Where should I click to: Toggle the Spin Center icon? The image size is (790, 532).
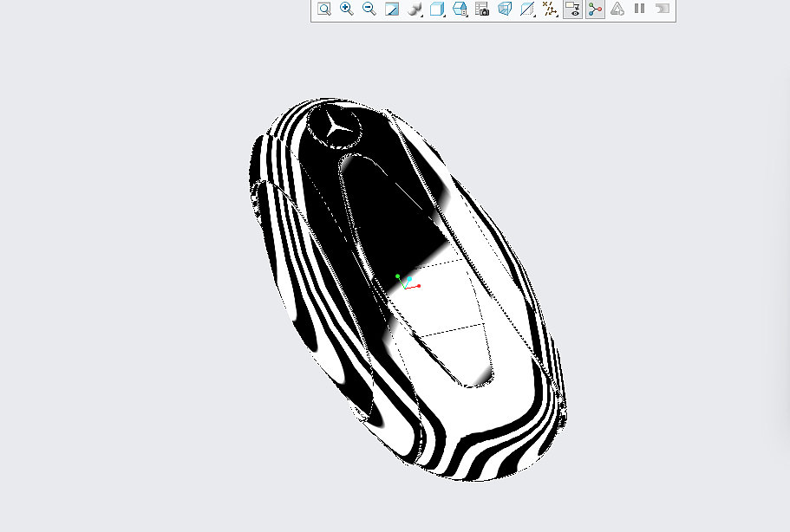pos(595,10)
